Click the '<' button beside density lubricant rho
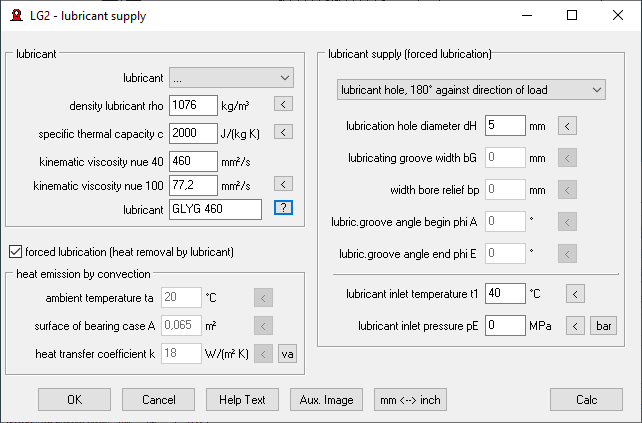The image size is (642, 423). click(x=283, y=104)
